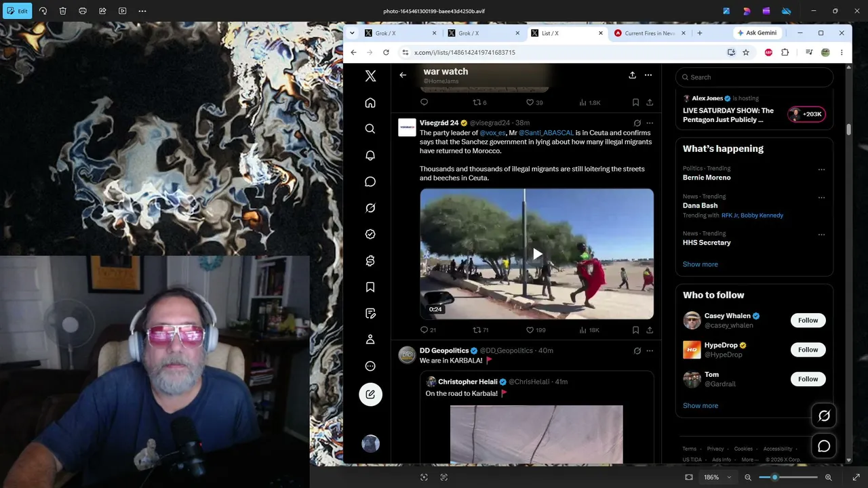This screenshot has width=868, height=488.
Task: Follow Tom @Gardrall
Action: pyautogui.click(x=808, y=379)
